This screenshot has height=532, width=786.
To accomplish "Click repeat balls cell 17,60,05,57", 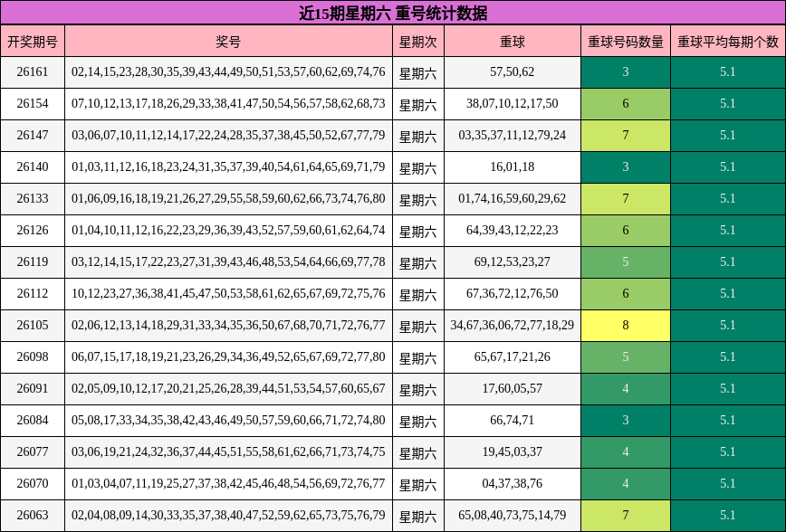I will [513, 389].
